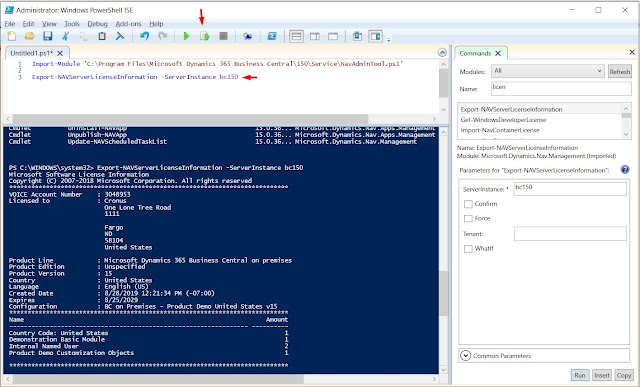640x387 pixels.
Task: Show the Command window icon
Action: click(357, 36)
